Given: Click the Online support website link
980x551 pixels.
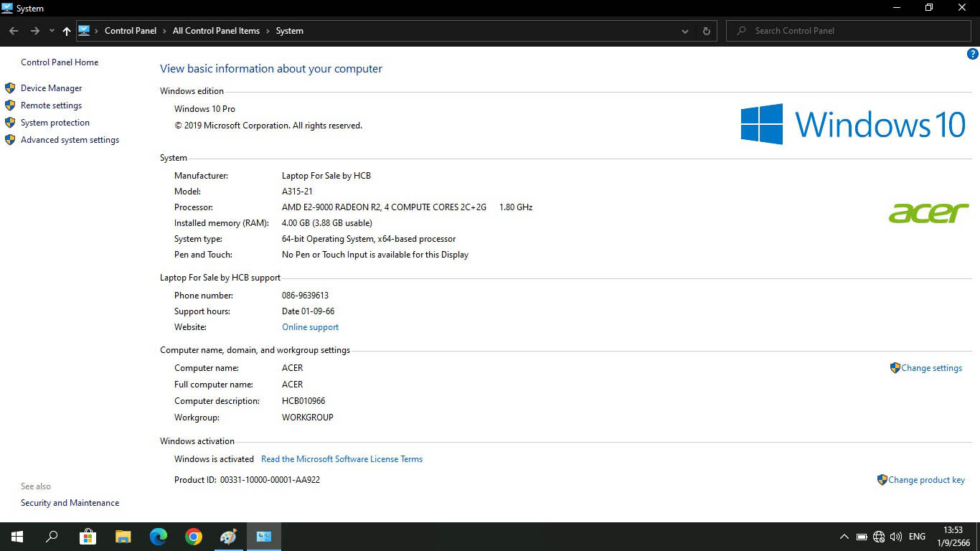Looking at the screenshot, I should point(311,327).
